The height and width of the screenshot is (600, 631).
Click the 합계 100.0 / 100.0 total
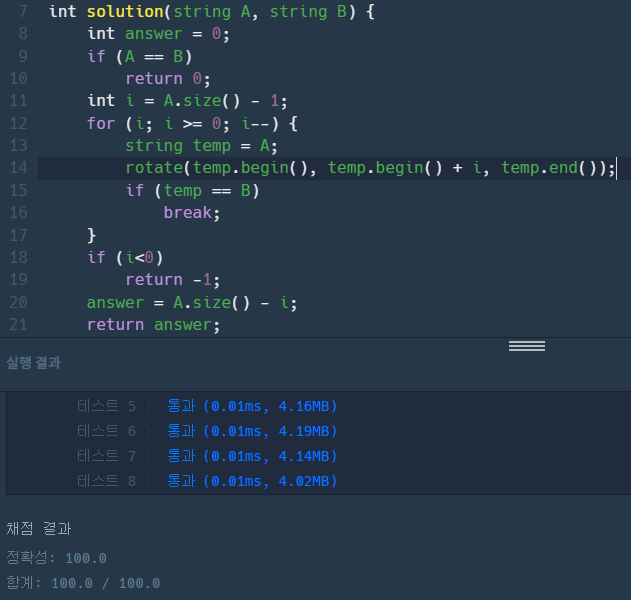click(83, 583)
